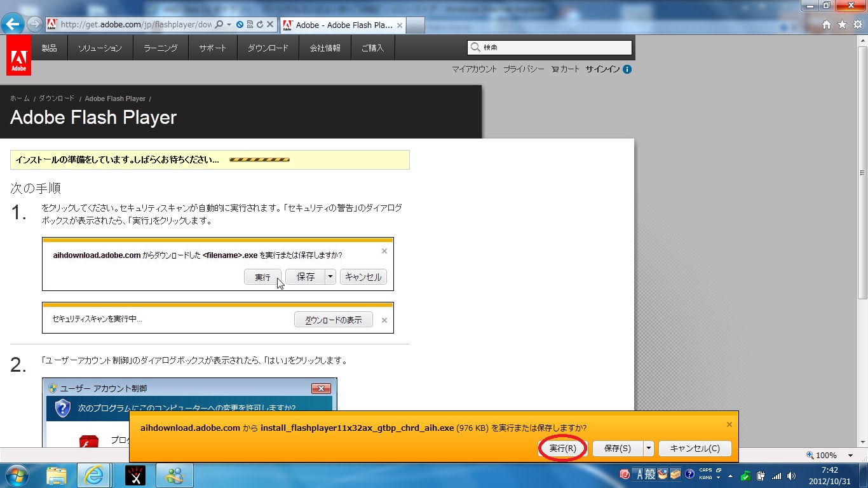This screenshot has height=488, width=868.
Task: Open the 会社情報 menu
Action: point(325,48)
